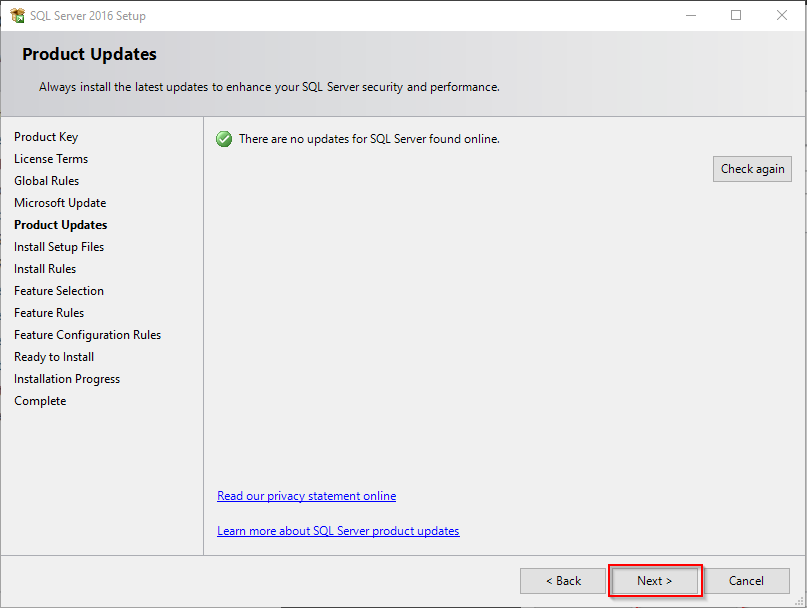The width and height of the screenshot is (807, 608).
Task: Minimize the SQL Server 2016 Setup window
Action: click(x=691, y=15)
